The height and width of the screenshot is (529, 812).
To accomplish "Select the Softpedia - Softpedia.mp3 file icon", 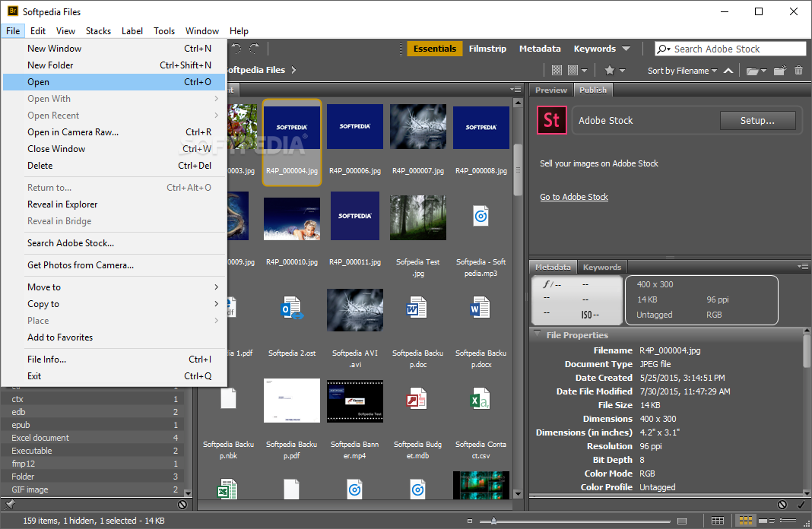I will (481, 216).
